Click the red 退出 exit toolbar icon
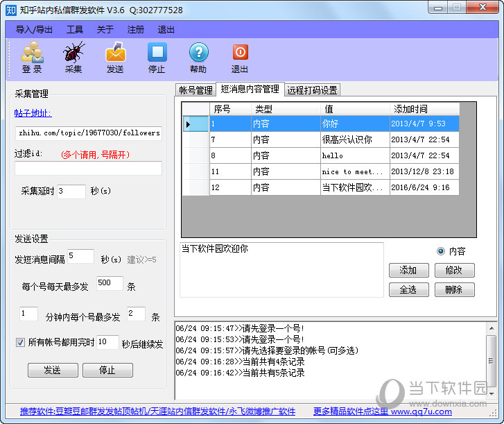504x424 pixels. (x=240, y=58)
